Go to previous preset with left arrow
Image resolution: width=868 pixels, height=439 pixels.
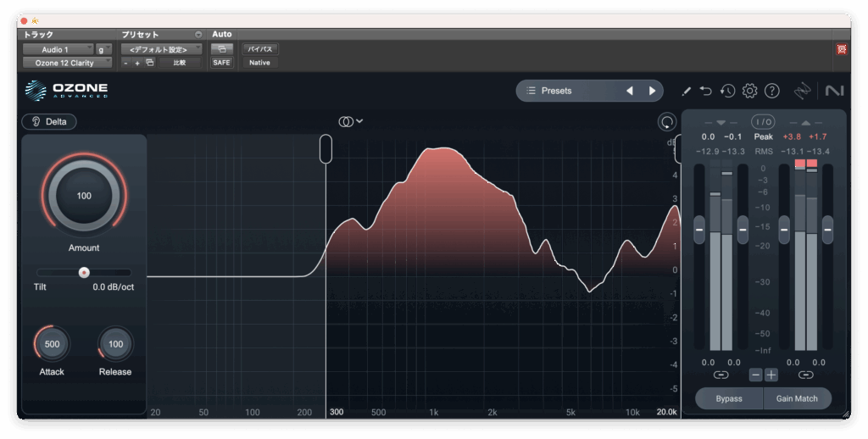tap(629, 91)
